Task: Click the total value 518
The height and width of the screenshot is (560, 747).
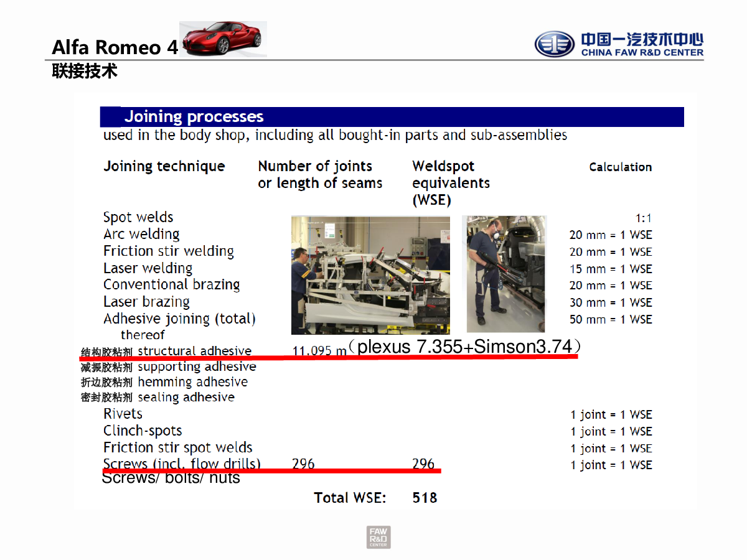Action: [x=425, y=498]
